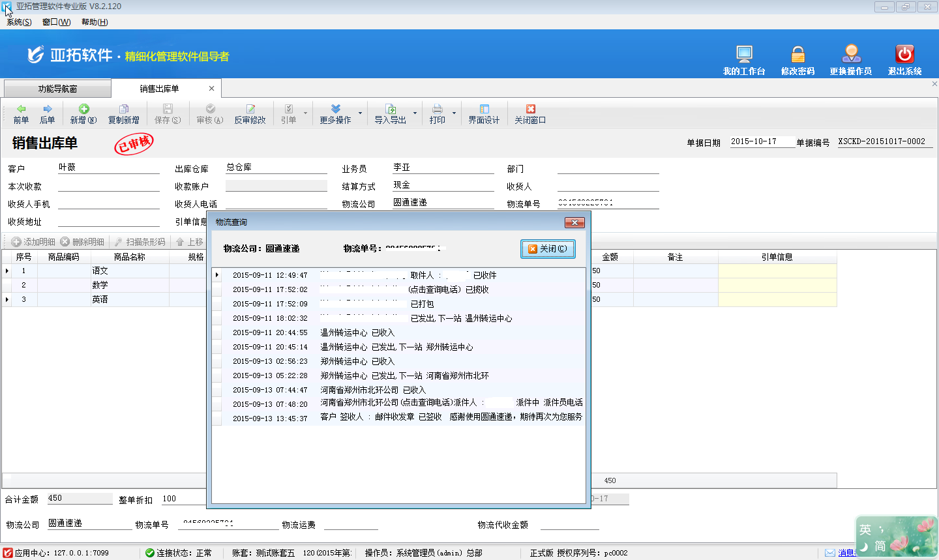Expand the 导入导出 dropdown arrow
The image size is (939, 560).
(x=415, y=113)
